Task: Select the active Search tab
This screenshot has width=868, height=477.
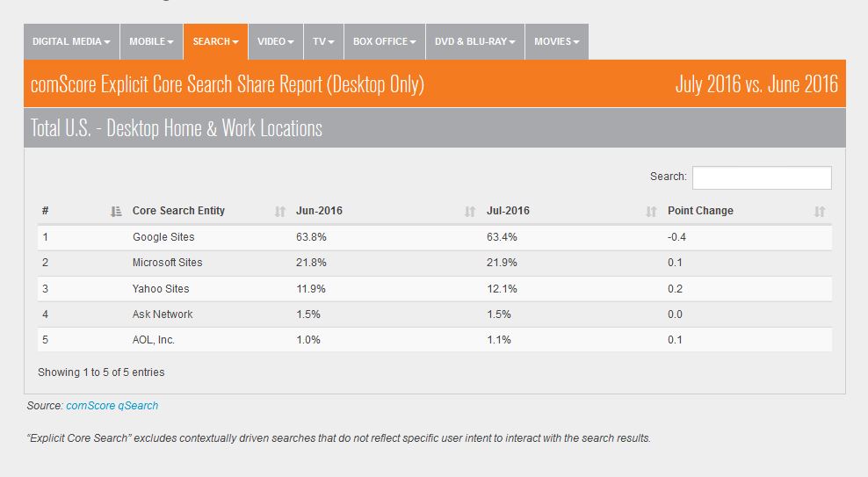Action: [216, 41]
